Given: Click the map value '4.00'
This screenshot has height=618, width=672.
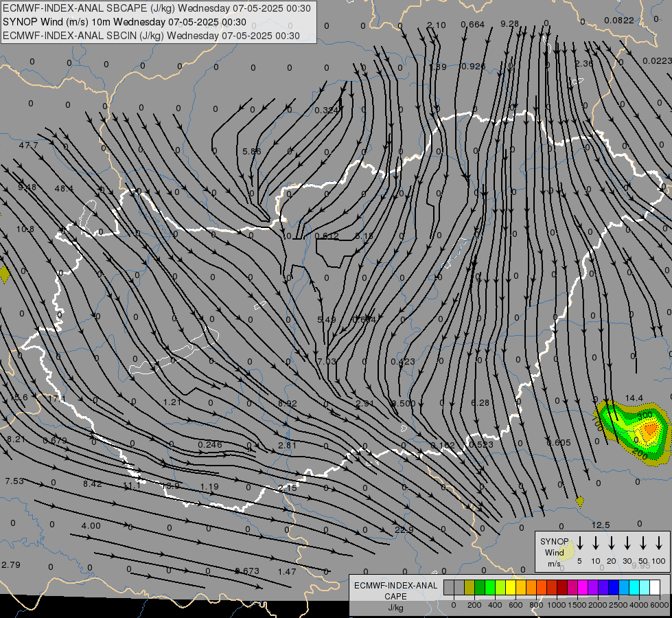Looking at the screenshot, I should pyautogui.click(x=91, y=526).
